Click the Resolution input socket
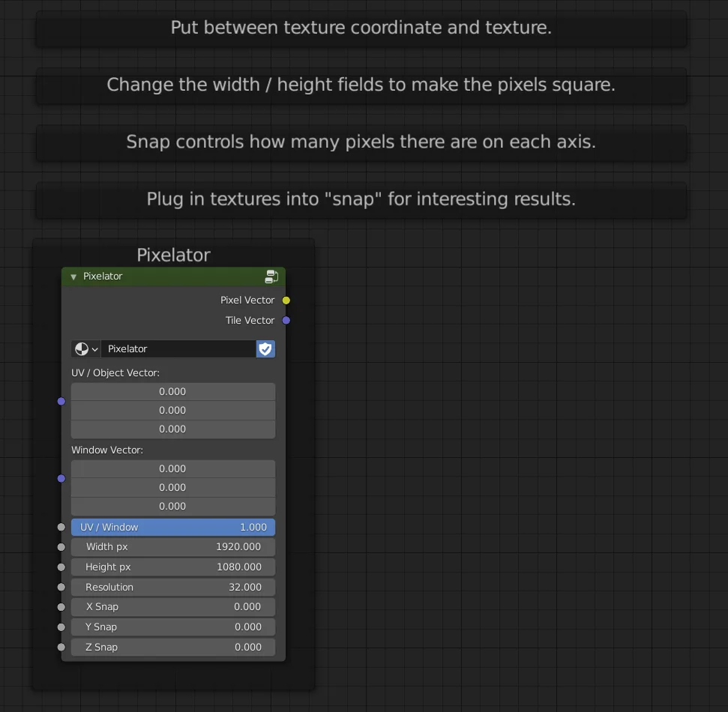The width and height of the screenshot is (728, 712). (x=61, y=587)
